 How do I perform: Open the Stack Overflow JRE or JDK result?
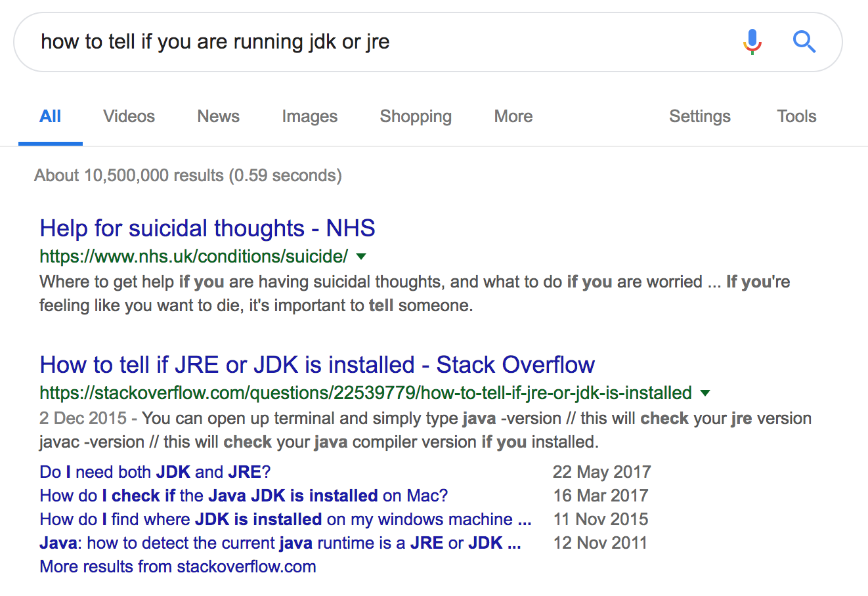point(317,365)
